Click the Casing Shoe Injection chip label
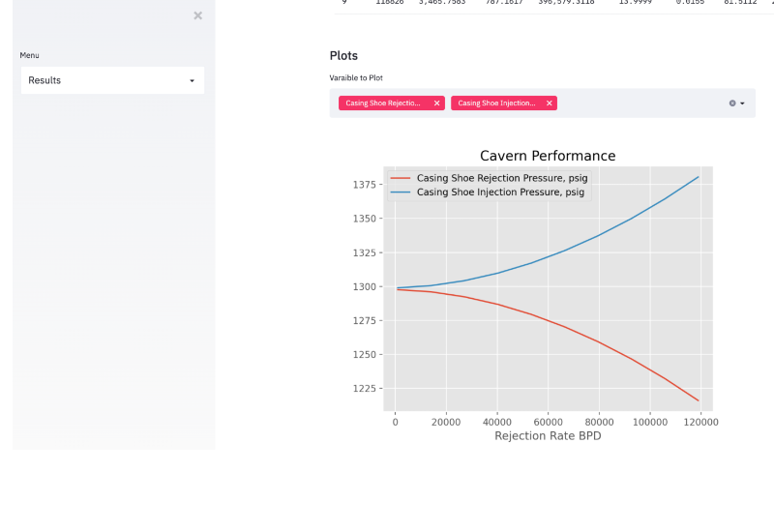 pos(495,103)
